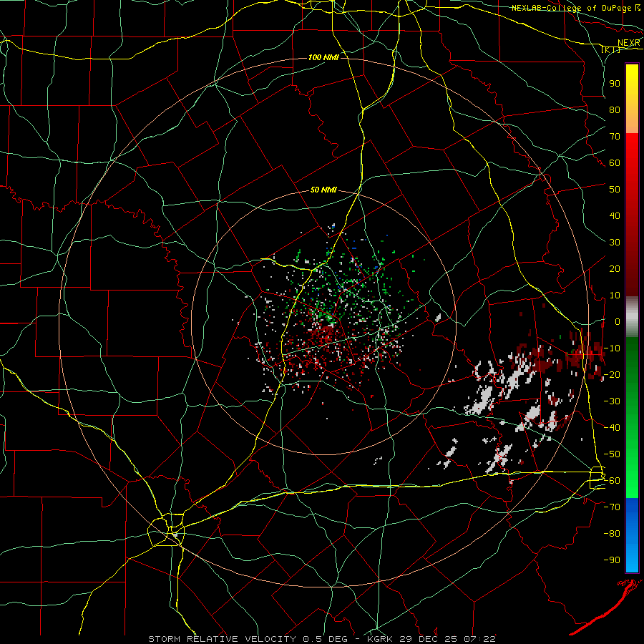The height and width of the screenshot is (644, 644).
Task: Click the green inbound segment of color bar
Action: 632,417
